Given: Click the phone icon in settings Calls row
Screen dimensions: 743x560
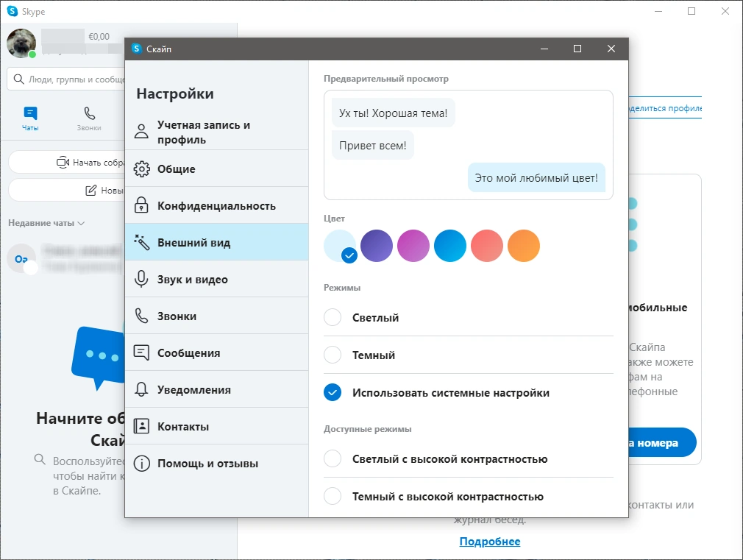Looking at the screenshot, I should (141, 316).
